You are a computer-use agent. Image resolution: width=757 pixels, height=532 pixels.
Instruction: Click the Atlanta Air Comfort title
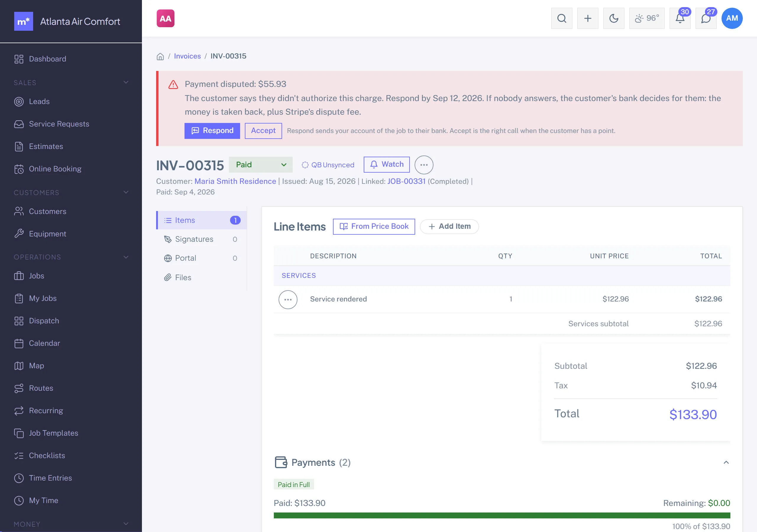pos(80,21)
